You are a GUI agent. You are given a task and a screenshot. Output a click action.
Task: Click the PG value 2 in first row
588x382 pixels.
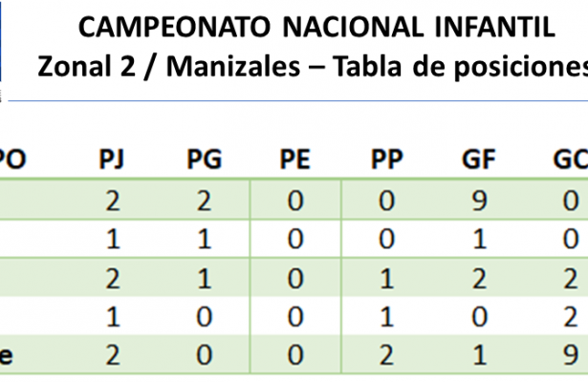tap(202, 202)
